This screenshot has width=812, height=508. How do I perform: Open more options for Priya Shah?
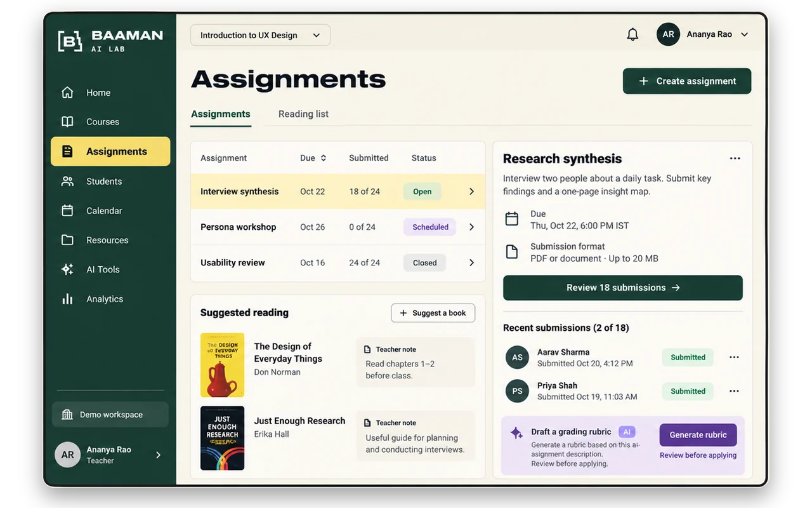pyautogui.click(x=734, y=391)
